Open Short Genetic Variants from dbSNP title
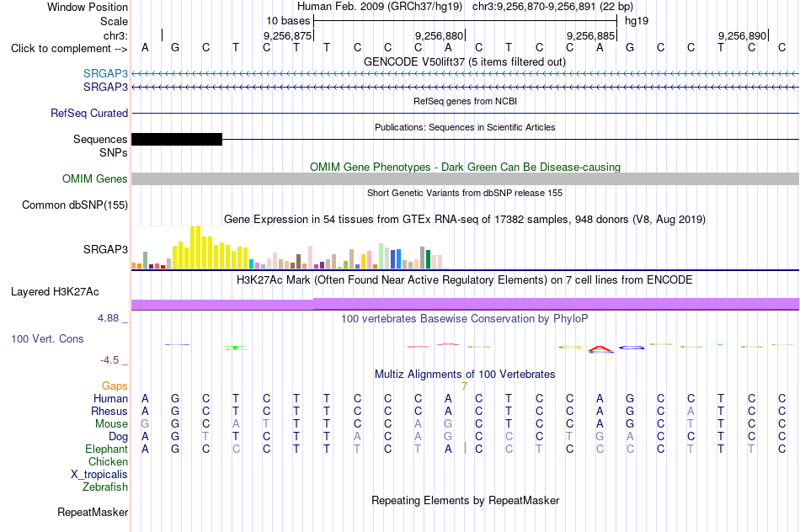 point(465,193)
